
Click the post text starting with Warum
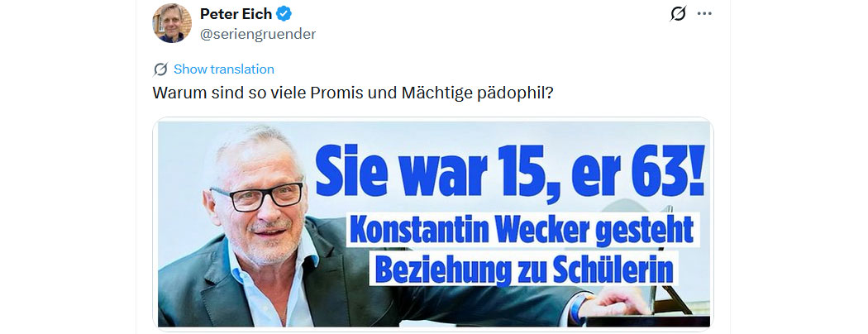click(353, 93)
